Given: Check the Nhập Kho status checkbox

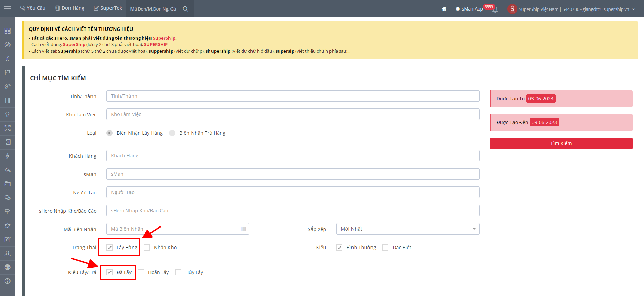Looking at the screenshot, I should point(147,248).
